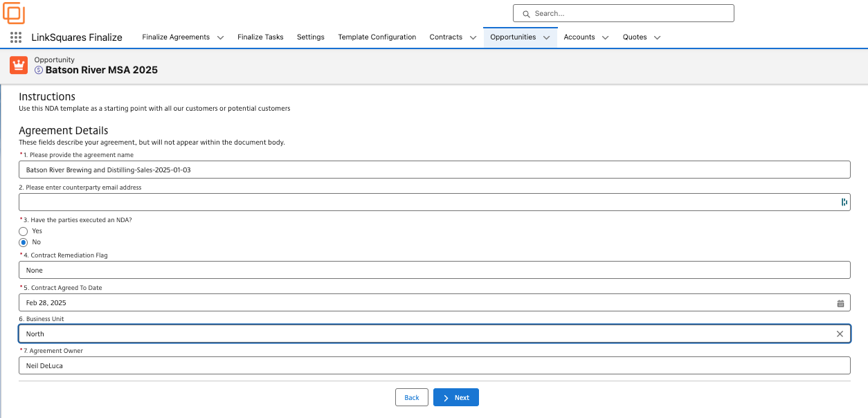Expand the Contracts tab dropdown chevron

[x=473, y=37]
